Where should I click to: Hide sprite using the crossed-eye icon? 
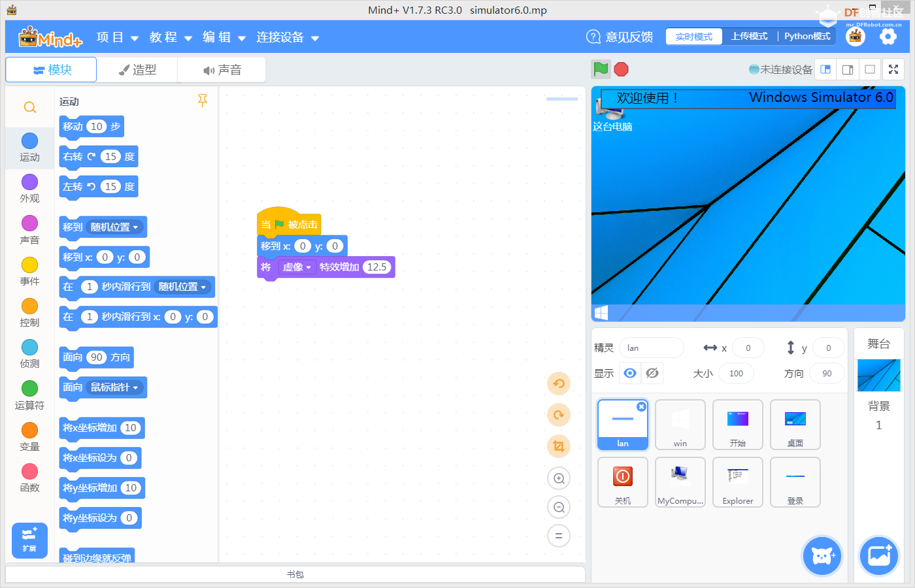652,373
